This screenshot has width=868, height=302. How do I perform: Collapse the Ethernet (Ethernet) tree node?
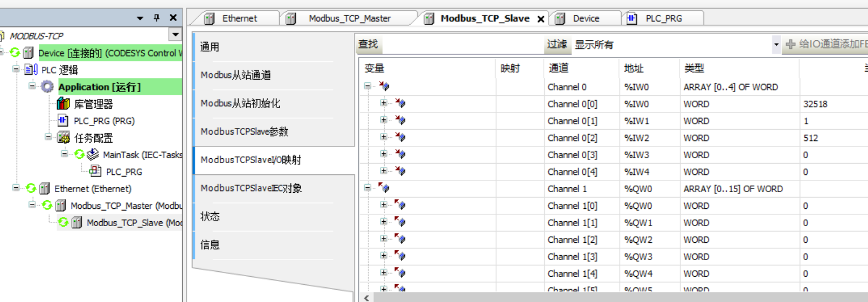point(16,188)
